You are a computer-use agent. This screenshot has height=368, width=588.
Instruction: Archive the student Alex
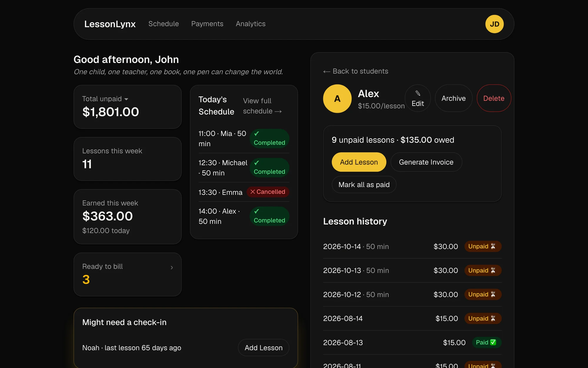pyautogui.click(x=453, y=98)
